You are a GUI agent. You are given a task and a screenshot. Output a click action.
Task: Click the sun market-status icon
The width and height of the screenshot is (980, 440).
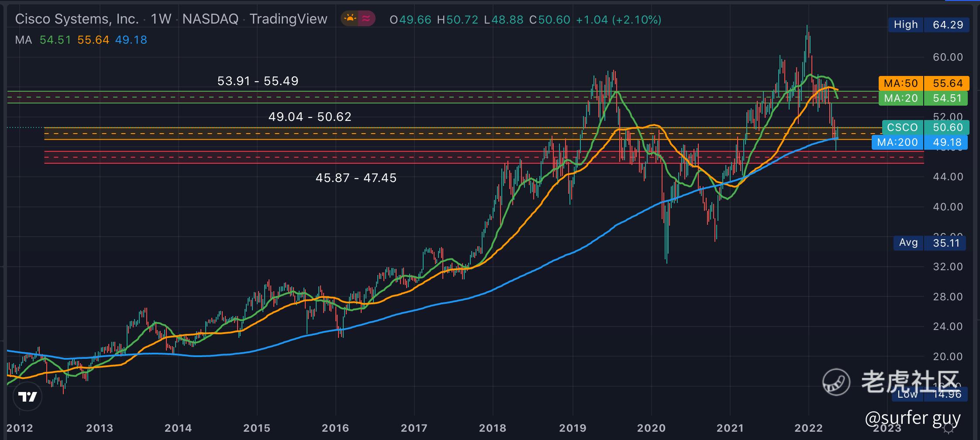[x=350, y=18]
